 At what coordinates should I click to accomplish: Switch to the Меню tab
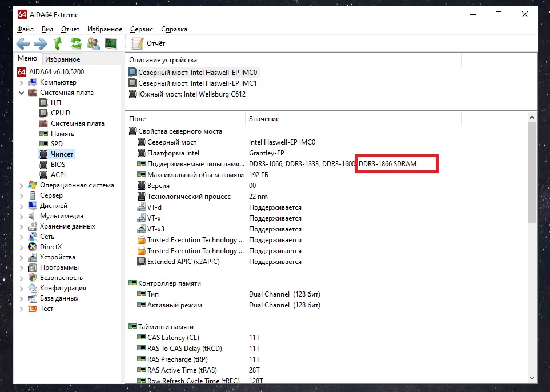pos(27,58)
